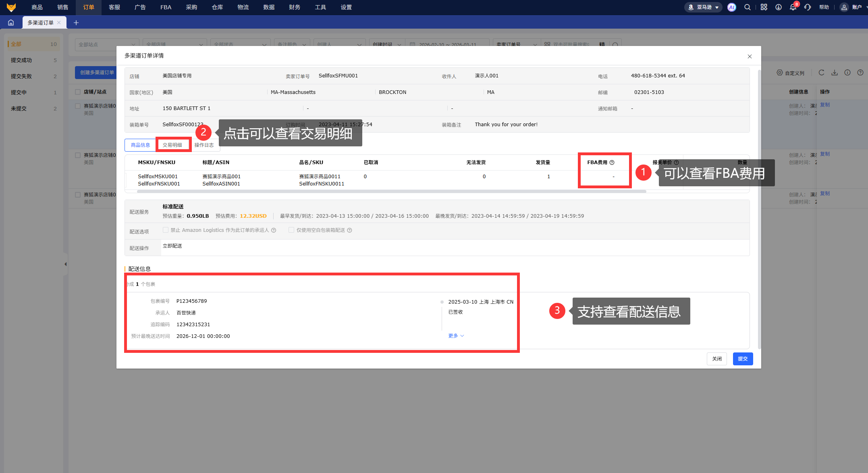Check 禁止 Amazon Logistics carrier option
The height and width of the screenshot is (473, 868).
click(166, 230)
